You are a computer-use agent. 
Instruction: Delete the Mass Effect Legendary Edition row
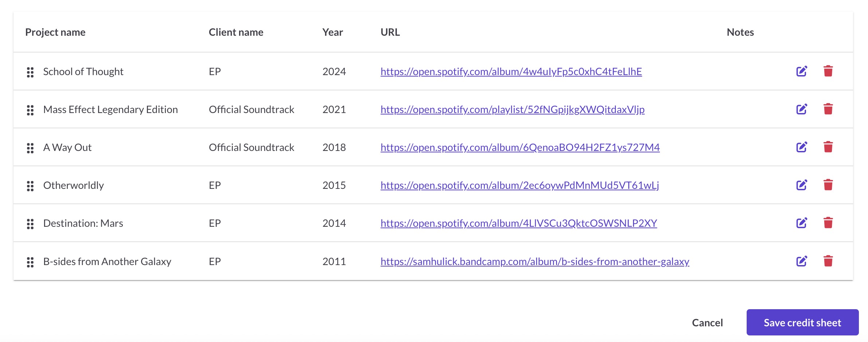point(828,109)
